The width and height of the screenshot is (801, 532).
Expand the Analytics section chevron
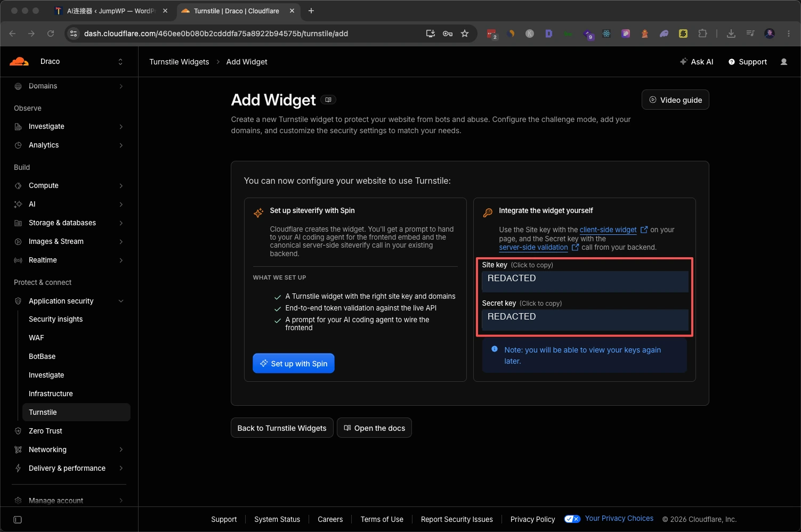point(121,145)
